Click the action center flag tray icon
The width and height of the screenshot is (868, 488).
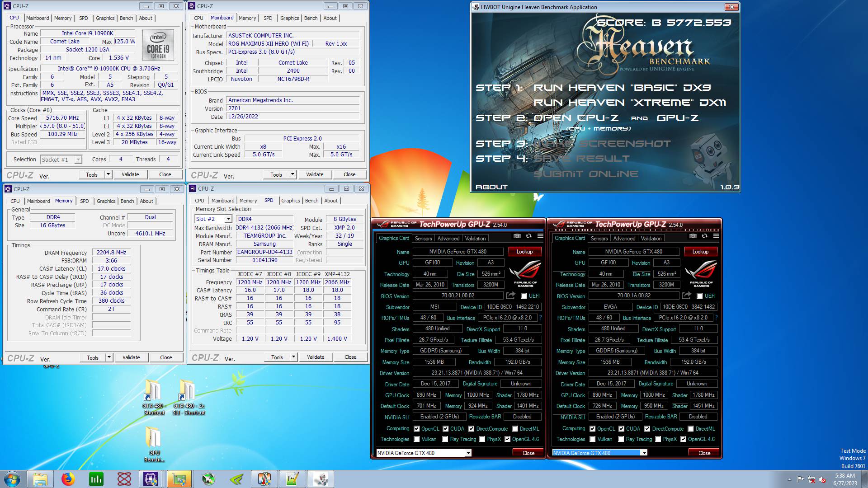(x=801, y=479)
